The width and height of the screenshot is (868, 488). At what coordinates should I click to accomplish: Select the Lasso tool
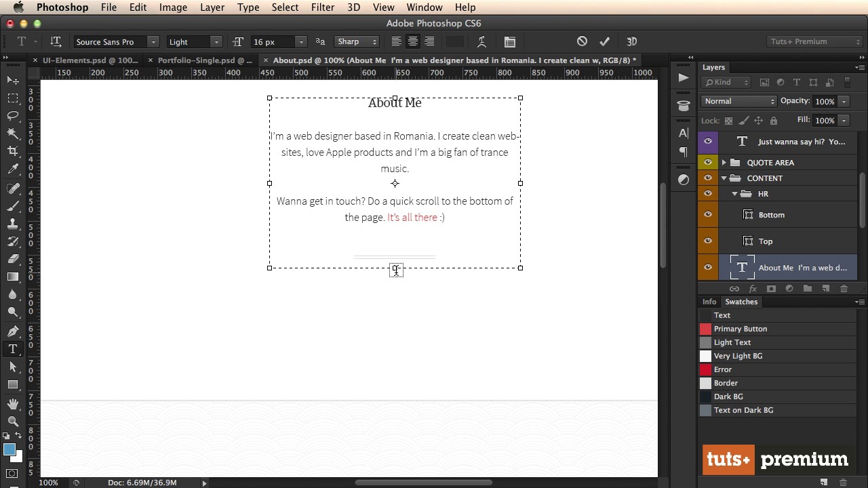(x=13, y=115)
